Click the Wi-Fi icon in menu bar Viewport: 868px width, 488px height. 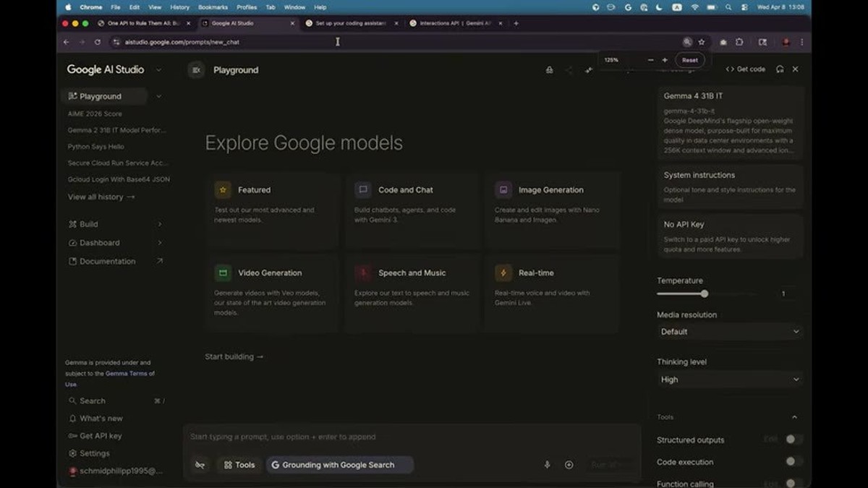(x=695, y=7)
